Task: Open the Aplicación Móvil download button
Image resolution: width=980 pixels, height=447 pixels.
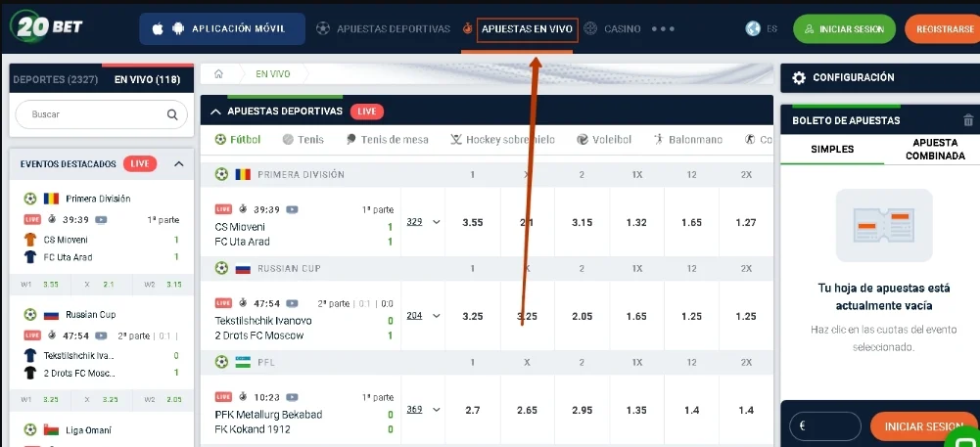Action: pyautogui.click(x=222, y=28)
